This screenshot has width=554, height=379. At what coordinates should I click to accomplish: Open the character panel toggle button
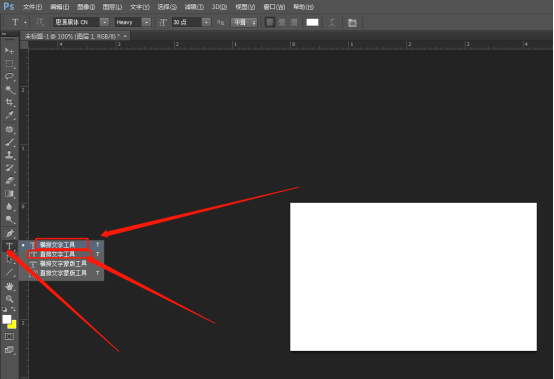pyautogui.click(x=352, y=23)
